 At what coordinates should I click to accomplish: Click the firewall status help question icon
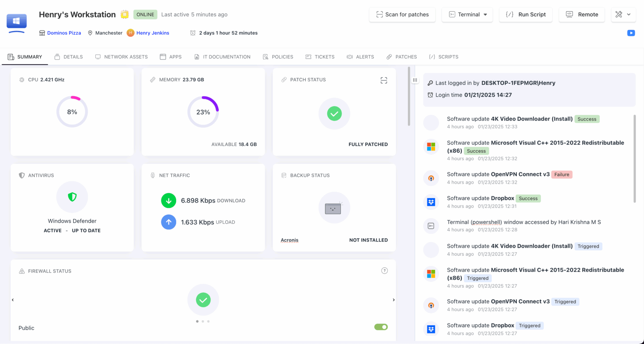pyautogui.click(x=384, y=271)
